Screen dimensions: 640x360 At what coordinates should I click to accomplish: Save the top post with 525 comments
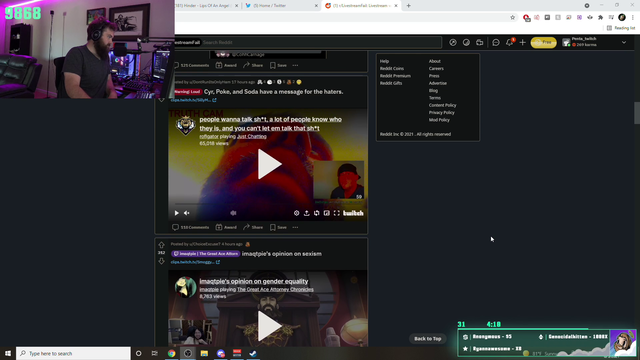[x=278, y=65]
